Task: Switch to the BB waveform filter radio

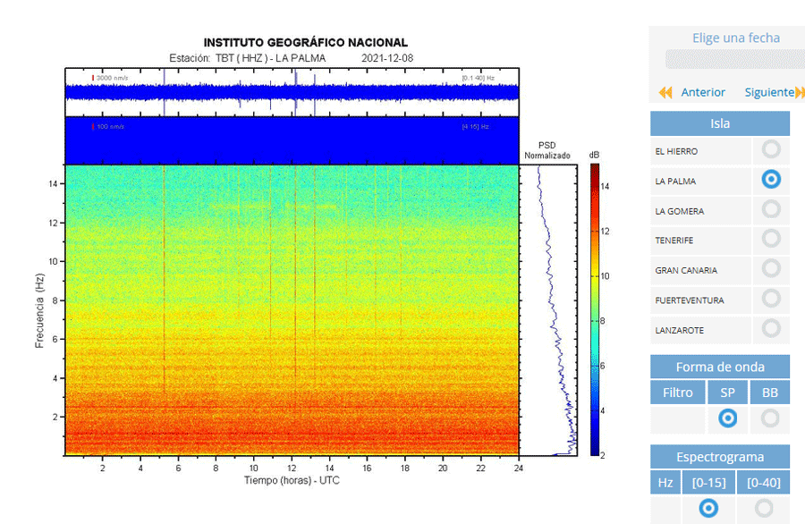Action: [769, 418]
